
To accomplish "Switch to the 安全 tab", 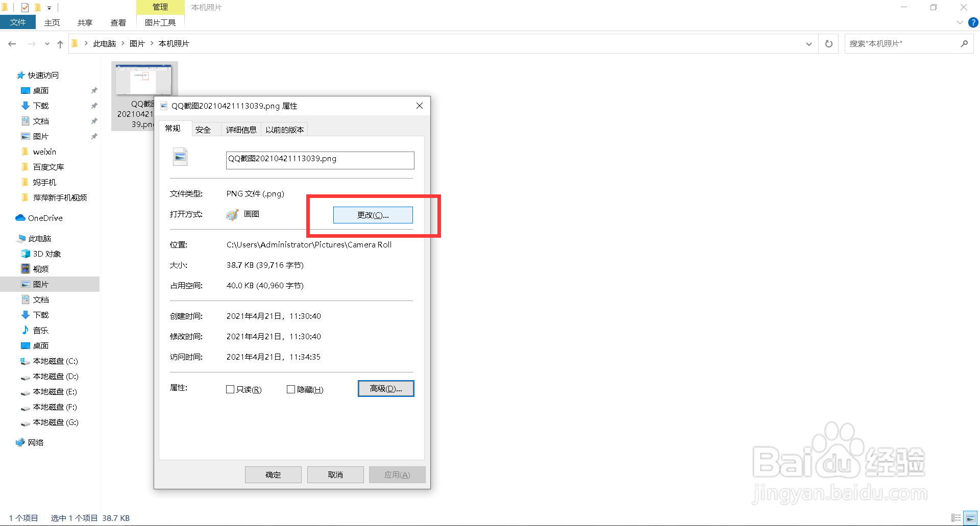I will (203, 130).
